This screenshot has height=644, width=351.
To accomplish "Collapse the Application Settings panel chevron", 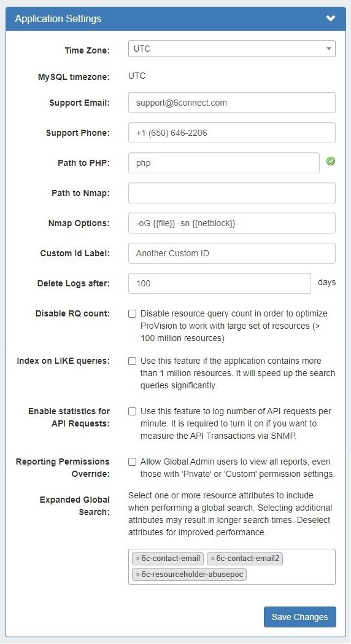I will click(x=331, y=18).
